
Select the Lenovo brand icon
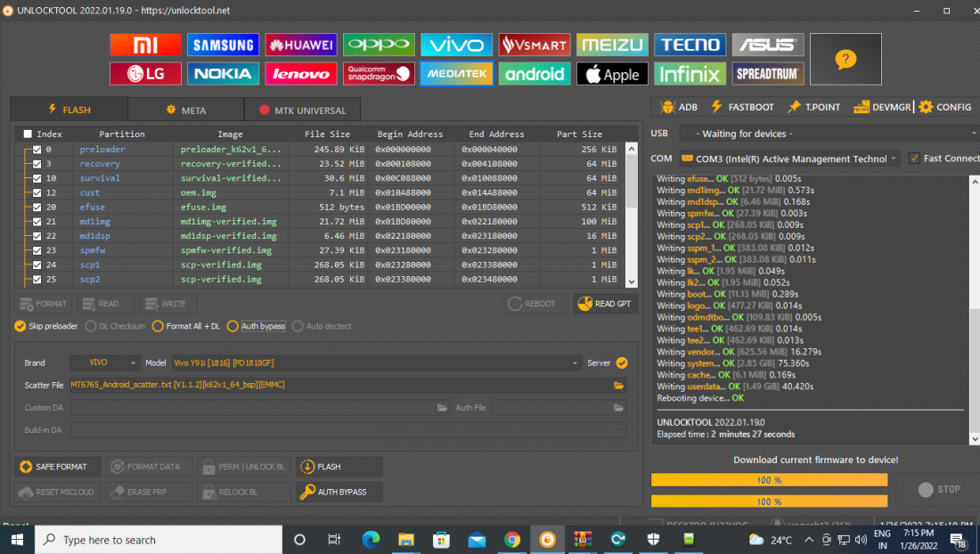(300, 74)
